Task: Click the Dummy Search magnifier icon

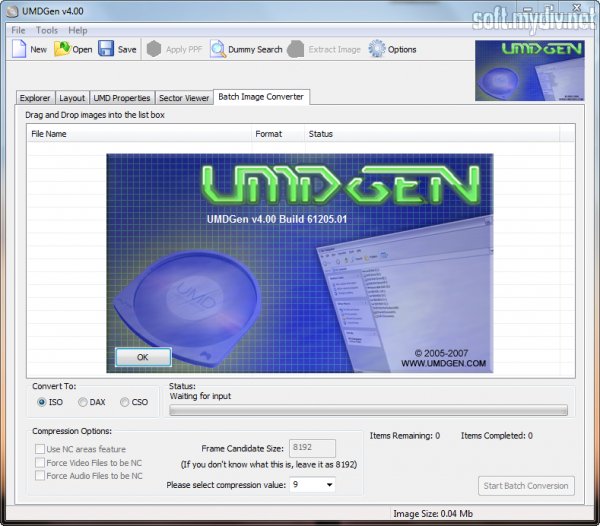Action: click(218, 49)
